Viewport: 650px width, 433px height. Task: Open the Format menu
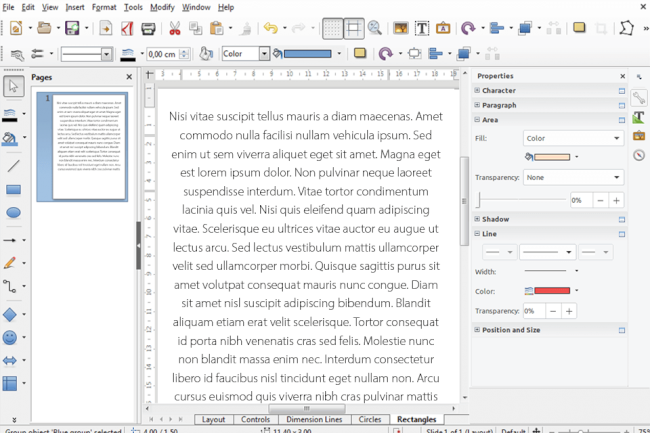tap(104, 7)
